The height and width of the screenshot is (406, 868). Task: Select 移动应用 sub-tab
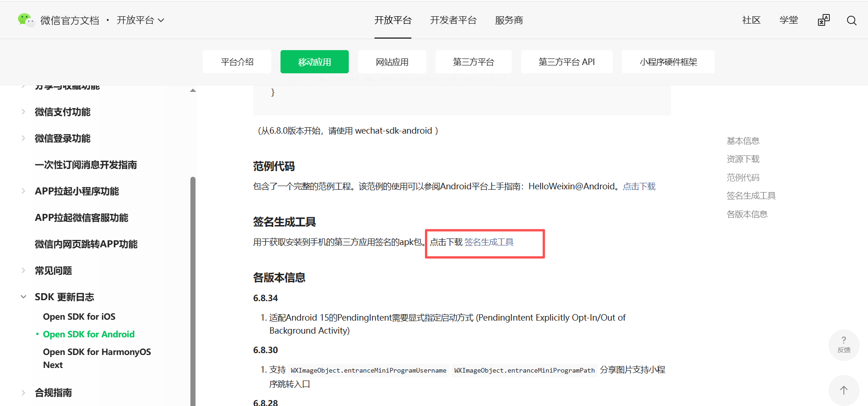click(314, 62)
